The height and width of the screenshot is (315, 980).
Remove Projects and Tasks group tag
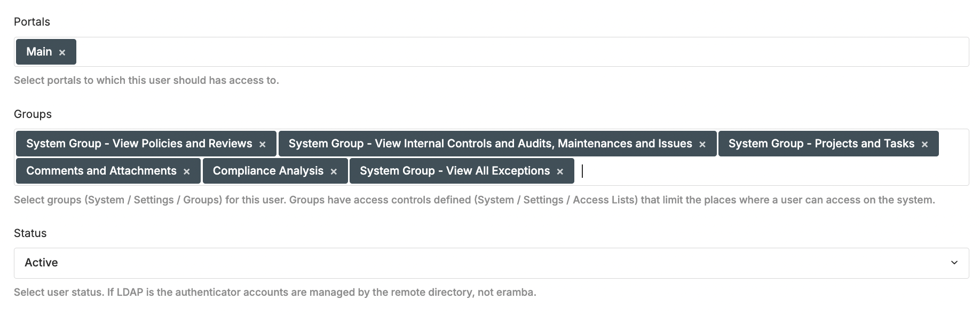924,144
